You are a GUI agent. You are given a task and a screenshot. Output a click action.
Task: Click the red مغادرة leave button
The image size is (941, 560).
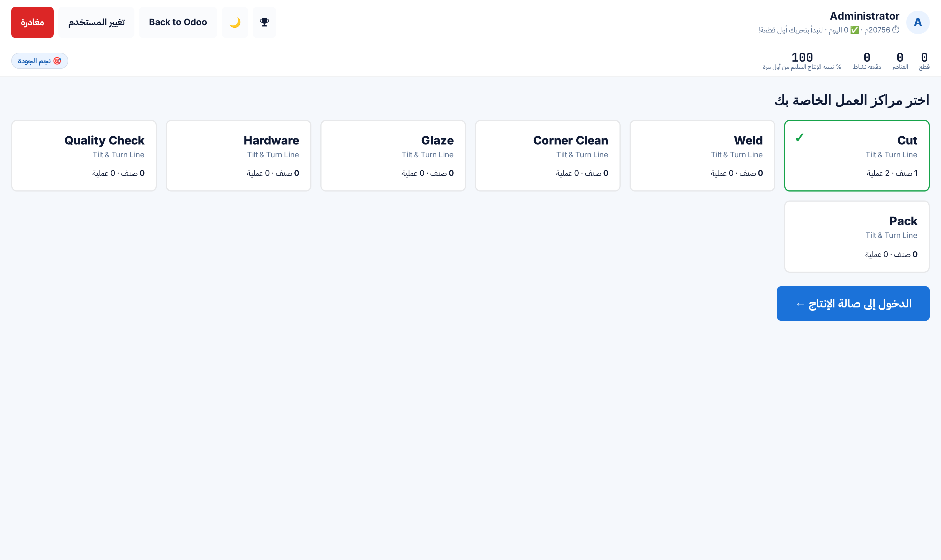(32, 22)
